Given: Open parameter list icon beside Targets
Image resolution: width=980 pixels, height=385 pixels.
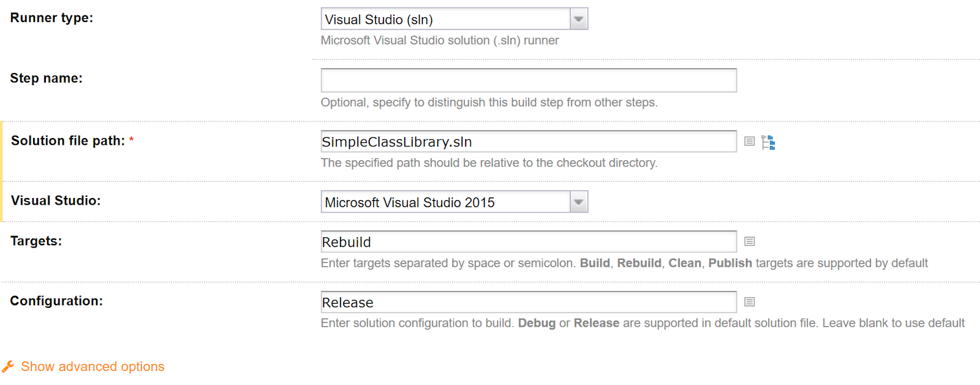Looking at the screenshot, I should coord(749,242).
